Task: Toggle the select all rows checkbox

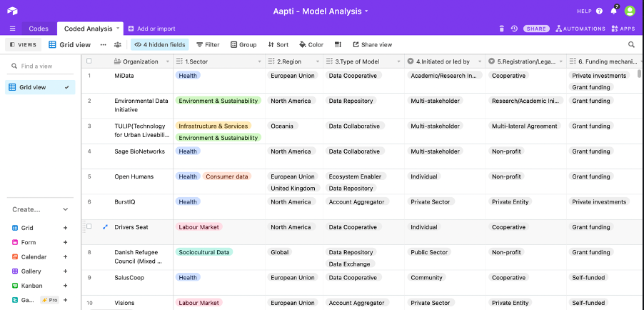Action: pyautogui.click(x=89, y=61)
